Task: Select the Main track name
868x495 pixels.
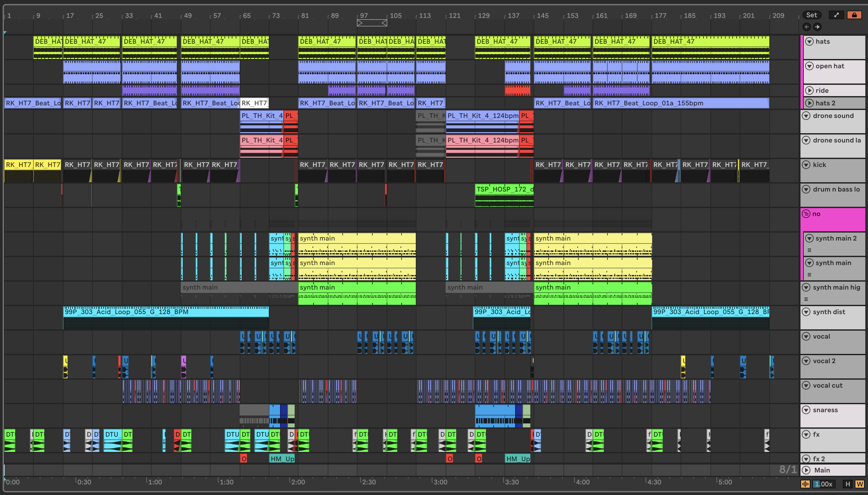Action: (822, 470)
